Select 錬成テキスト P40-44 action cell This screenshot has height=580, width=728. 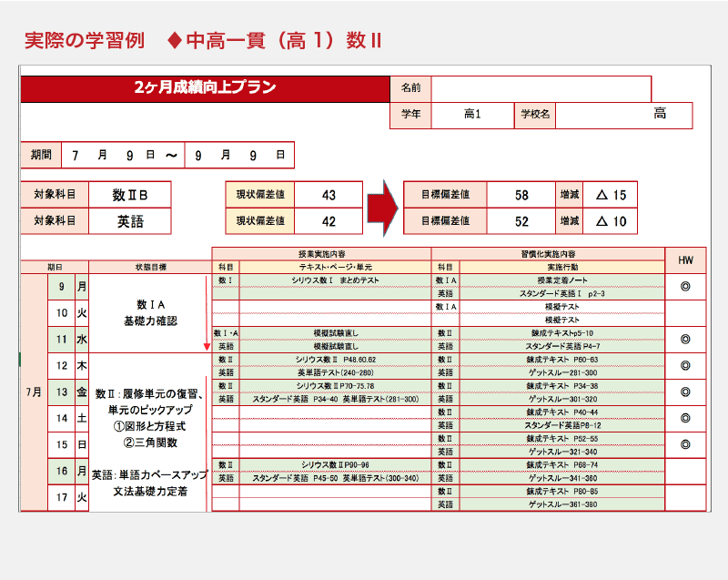(562, 412)
